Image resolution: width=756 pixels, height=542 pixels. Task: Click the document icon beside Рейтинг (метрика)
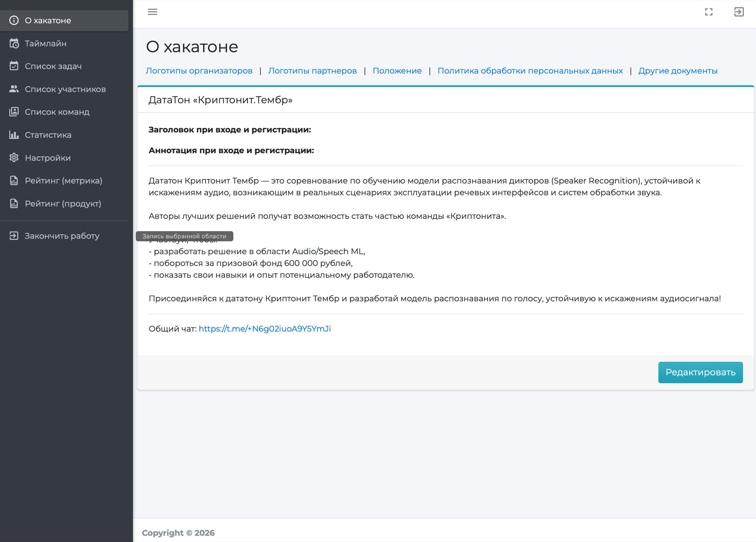(14, 180)
